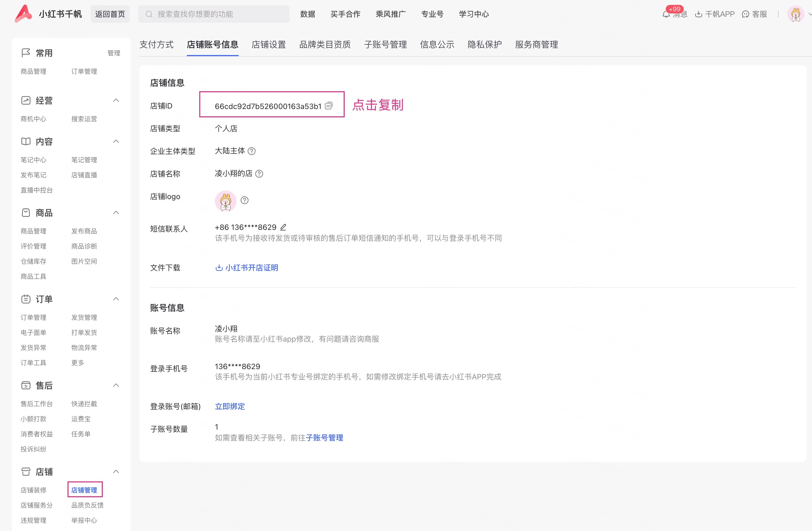Image resolution: width=812 pixels, height=531 pixels.
Task: Open 笔记中心 in the sidebar
Action: click(x=33, y=160)
